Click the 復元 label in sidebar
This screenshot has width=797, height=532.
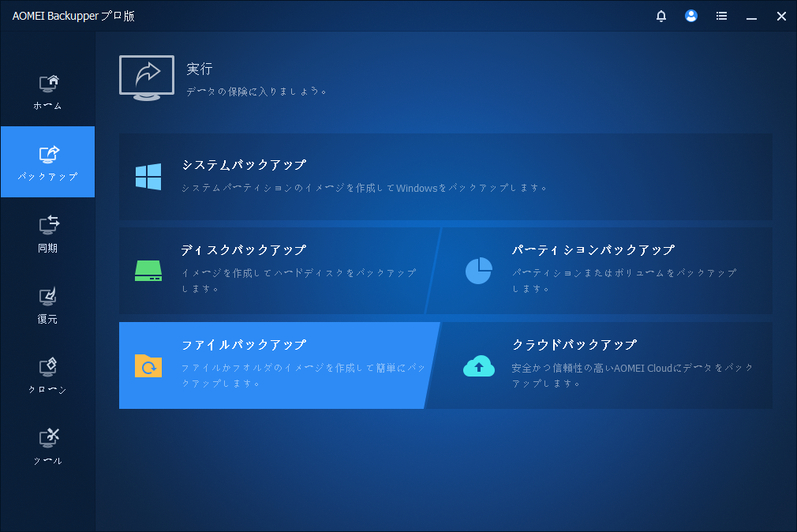point(48,319)
